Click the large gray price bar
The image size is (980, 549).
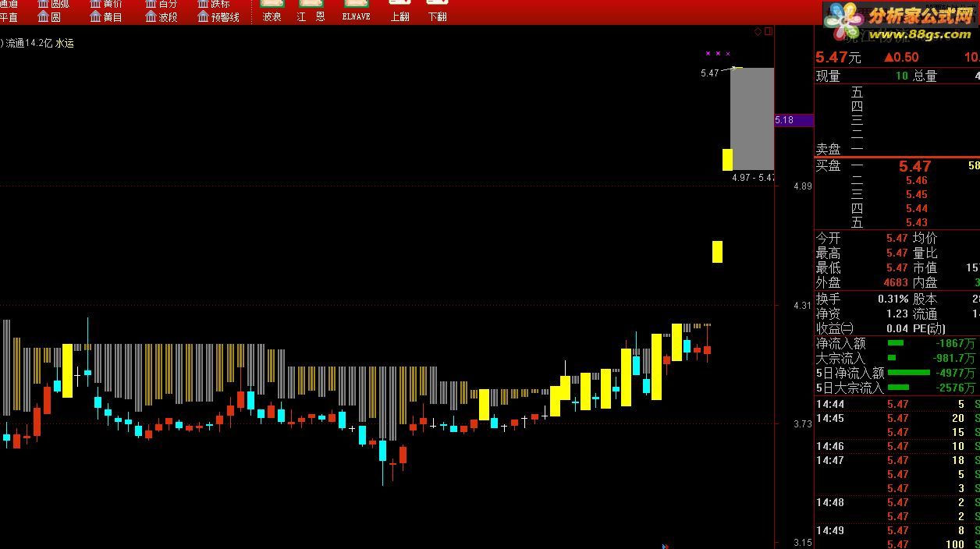click(x=752, y=119)
